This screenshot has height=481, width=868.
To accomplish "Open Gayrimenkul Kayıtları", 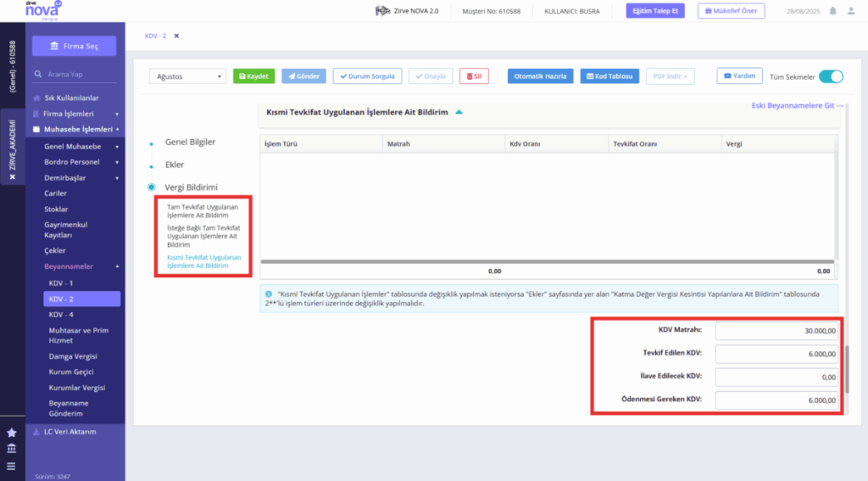I will click(x=66, y=230).
